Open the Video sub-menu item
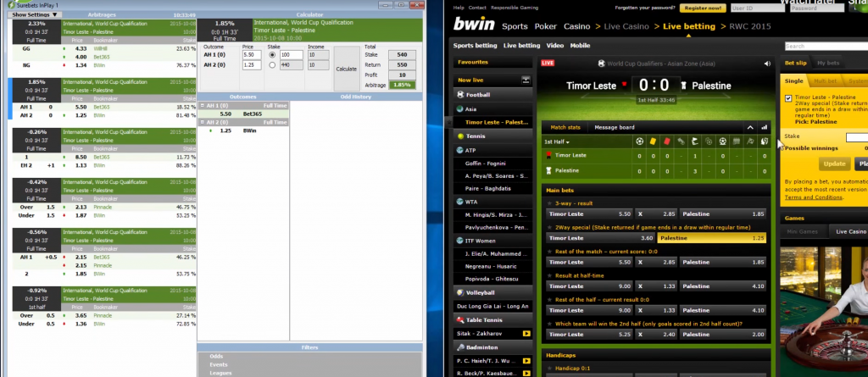The width and height of the screenshot is (868, 377). click(x=554, y=46)
